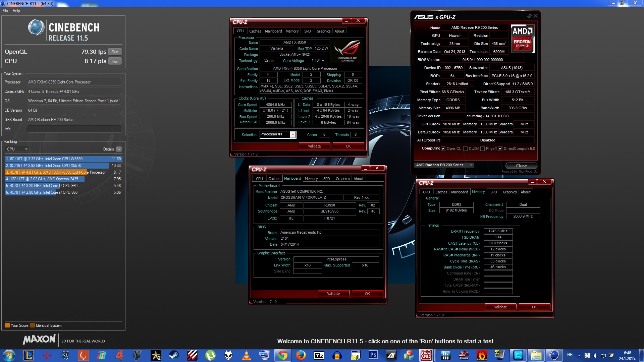Click the GPU-Z pin settings icon
This screenshot has width=644, height=362.
[529, 16]
